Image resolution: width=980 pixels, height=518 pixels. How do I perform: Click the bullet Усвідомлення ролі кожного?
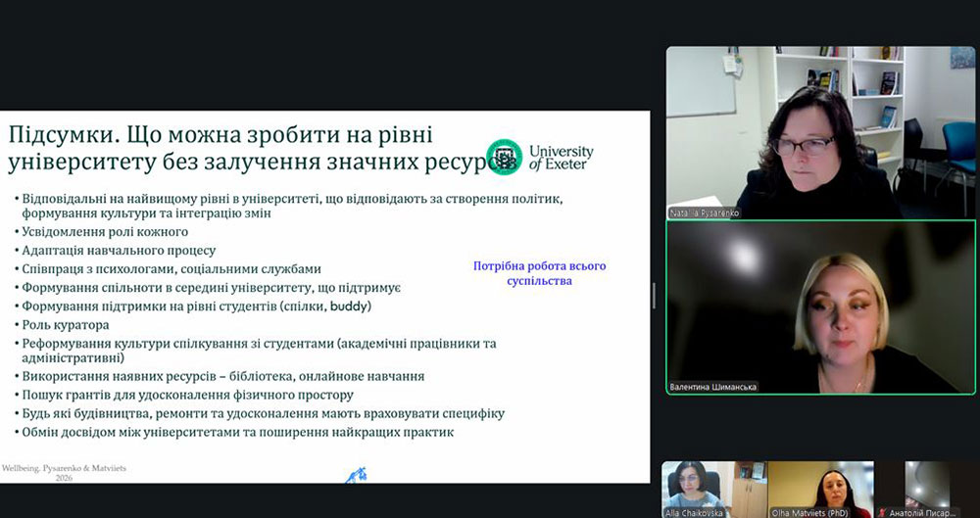107,231
